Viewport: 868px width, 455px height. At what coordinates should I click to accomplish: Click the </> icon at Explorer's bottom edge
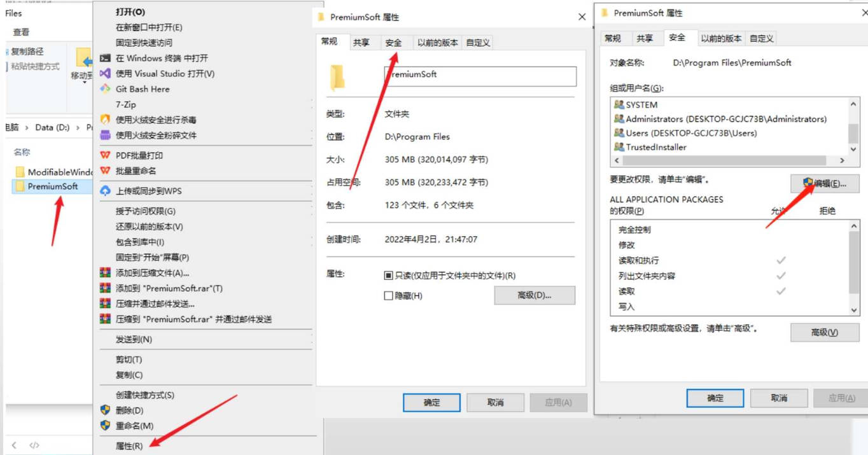coord(34,445)
